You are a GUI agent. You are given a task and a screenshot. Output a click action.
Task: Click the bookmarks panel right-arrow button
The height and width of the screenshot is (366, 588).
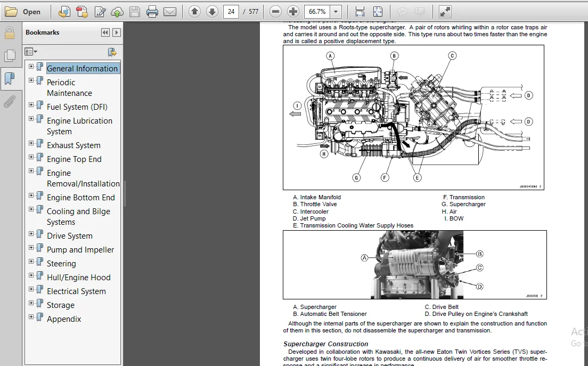(x=117, y=32)
